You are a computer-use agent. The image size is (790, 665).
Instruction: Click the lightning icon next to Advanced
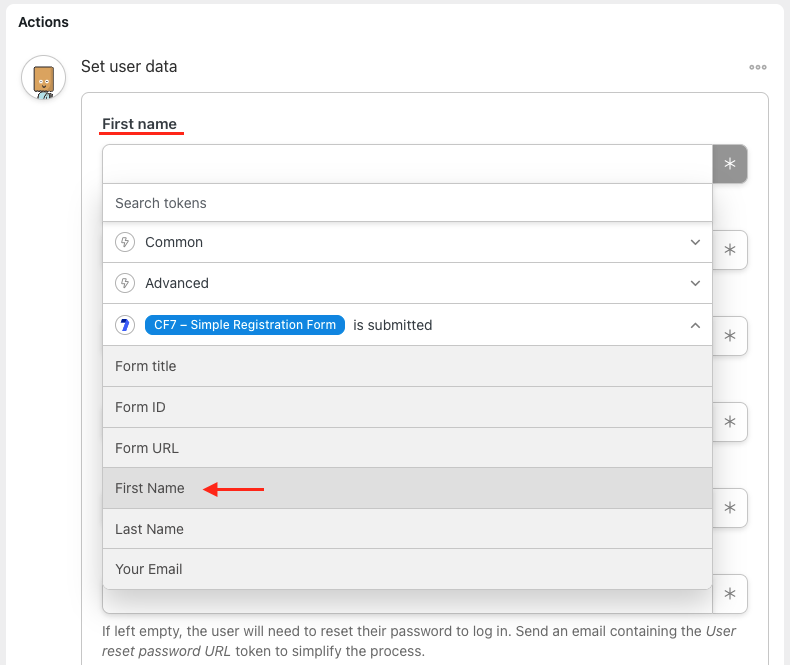coord(125,283)
